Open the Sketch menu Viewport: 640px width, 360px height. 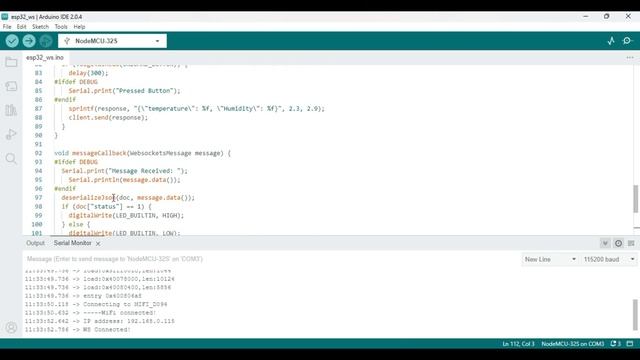(40, 27)
